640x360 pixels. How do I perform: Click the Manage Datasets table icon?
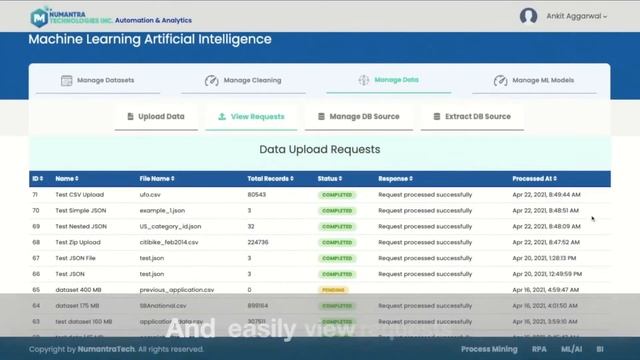[x=67, y=80]
